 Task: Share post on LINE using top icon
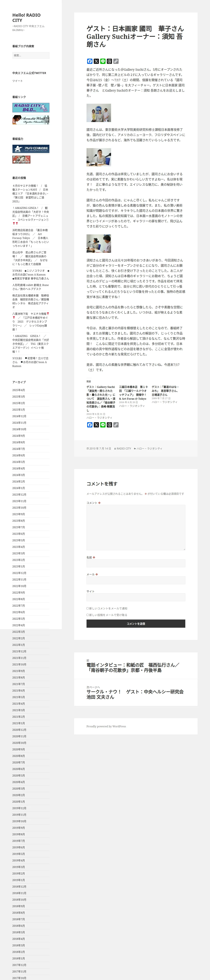(103, 61)
